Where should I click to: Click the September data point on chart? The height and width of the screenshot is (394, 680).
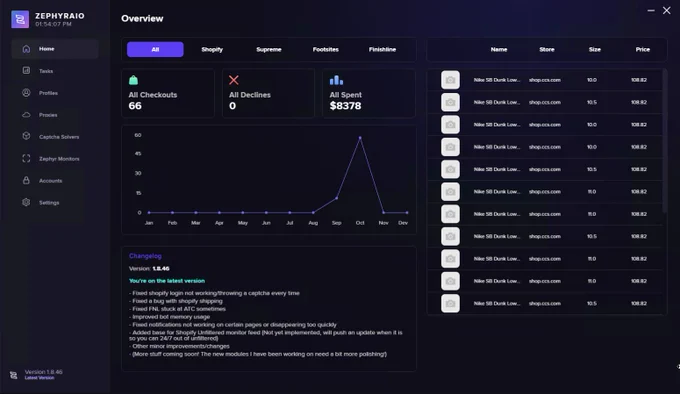(x=337, y=198)
